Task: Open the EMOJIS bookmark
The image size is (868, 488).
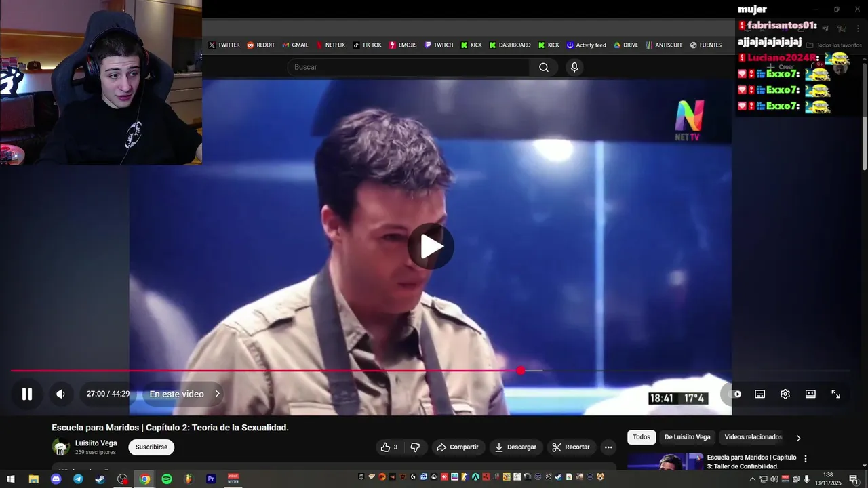Action: pyautogui.click(x=403, y=45)
